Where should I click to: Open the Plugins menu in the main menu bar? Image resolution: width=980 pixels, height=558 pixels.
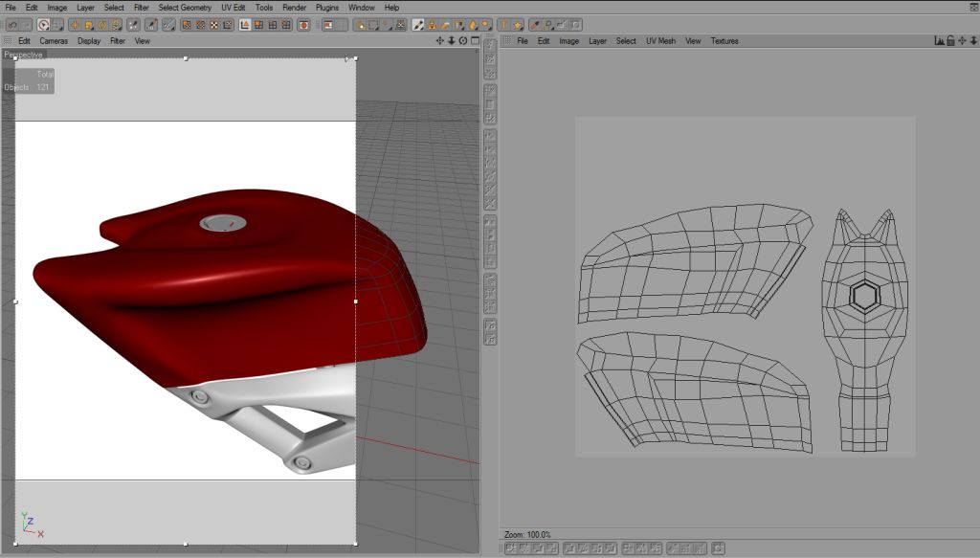327,8
